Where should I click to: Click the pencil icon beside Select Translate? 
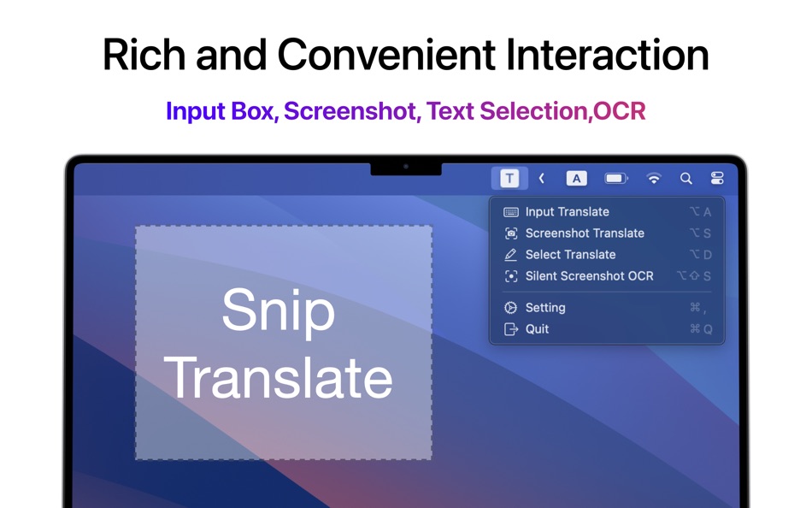point(510,255)
